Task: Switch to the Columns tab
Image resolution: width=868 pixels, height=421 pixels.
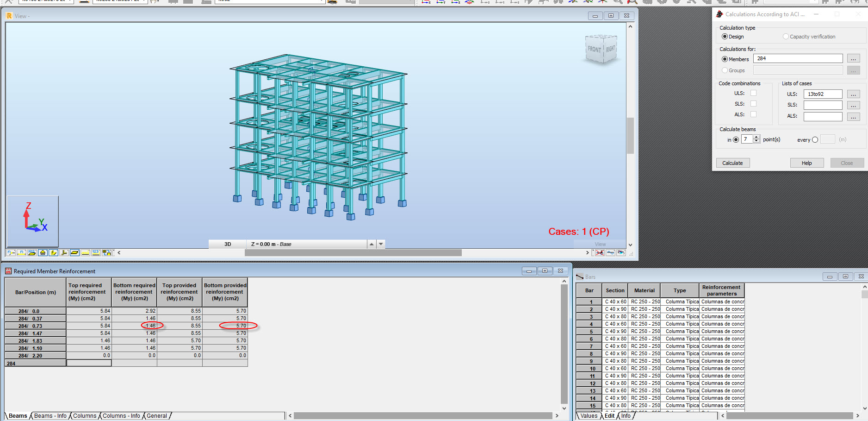Action: point(85,415)
